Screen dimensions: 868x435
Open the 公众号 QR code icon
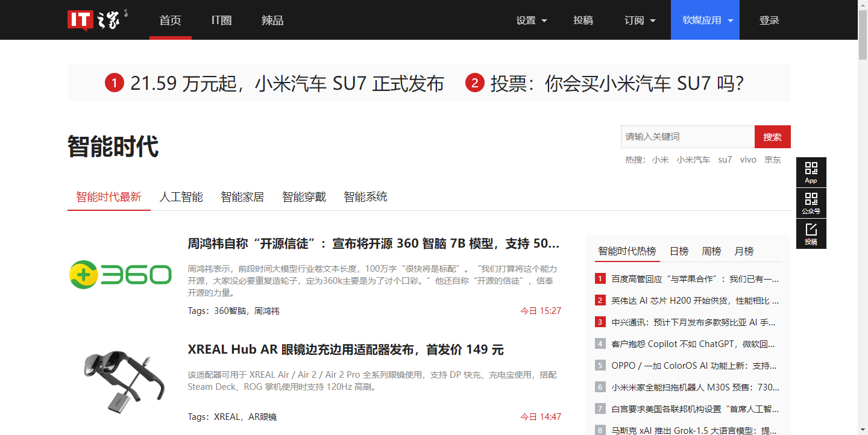[811, 203]
